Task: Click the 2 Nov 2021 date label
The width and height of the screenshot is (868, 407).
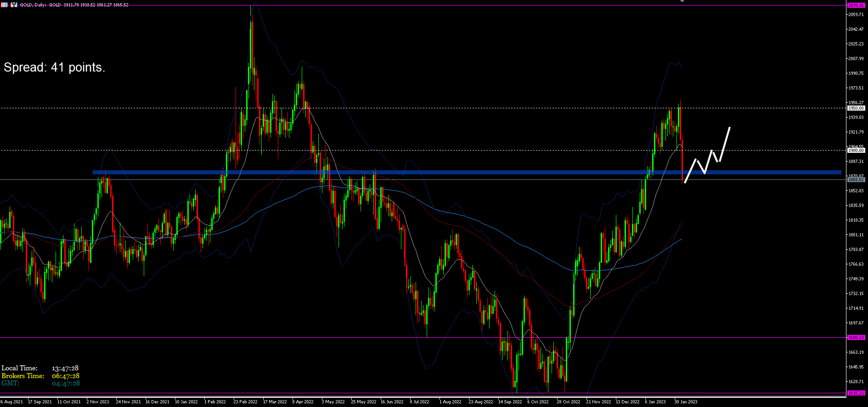Action: point(98,402)
